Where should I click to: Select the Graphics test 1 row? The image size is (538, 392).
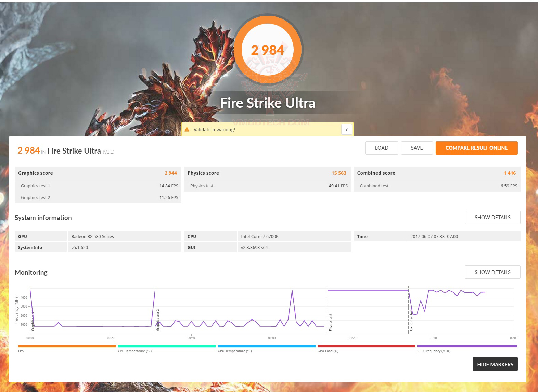coord(98,186)
